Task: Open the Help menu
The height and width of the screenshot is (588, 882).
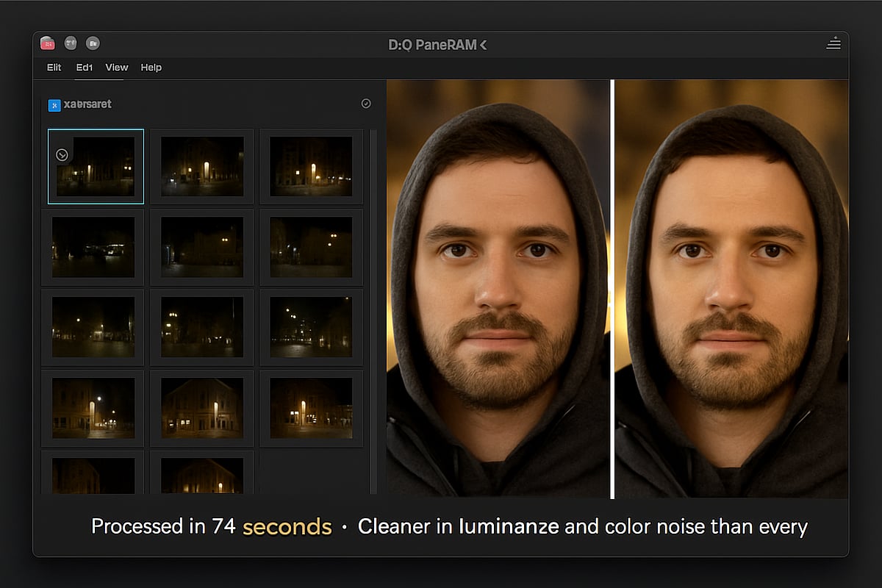Action: (151, 68)
